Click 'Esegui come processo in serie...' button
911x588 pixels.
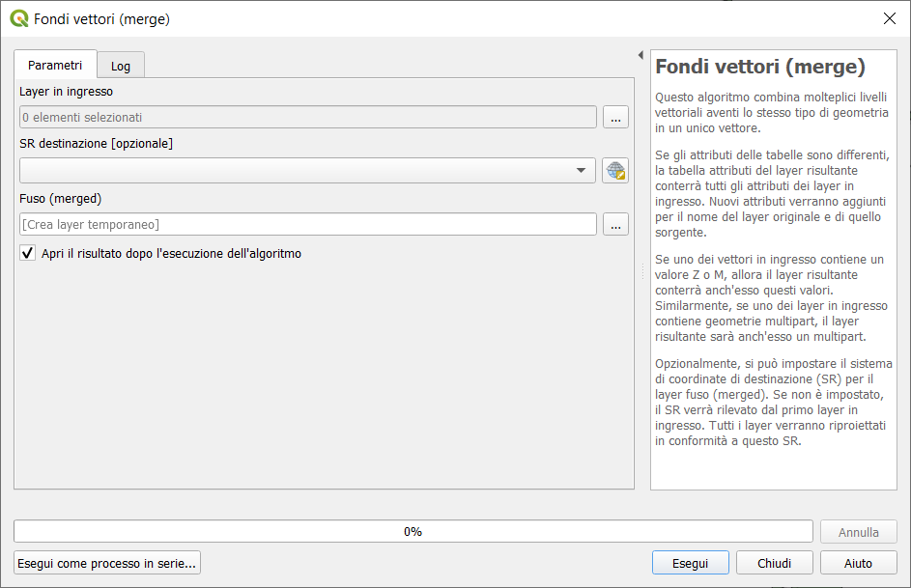point(107,563)
